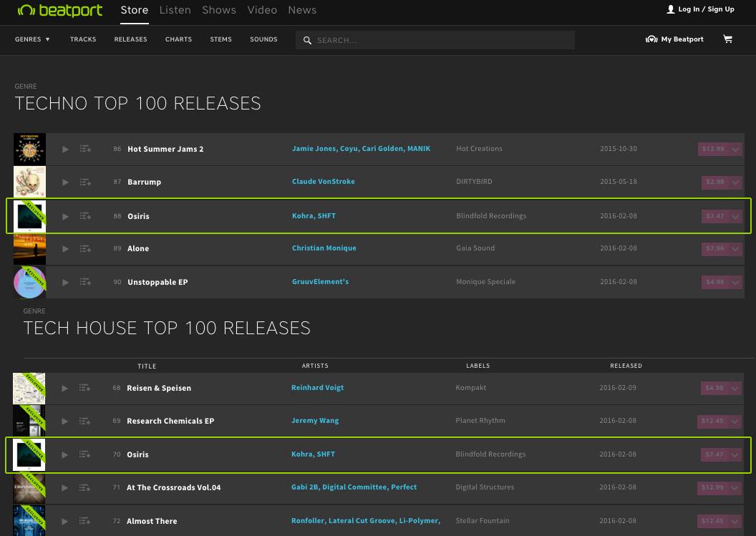Add Research Chemicals EP to queue
The width and height of the screenshot is (756, 536).
85,421
